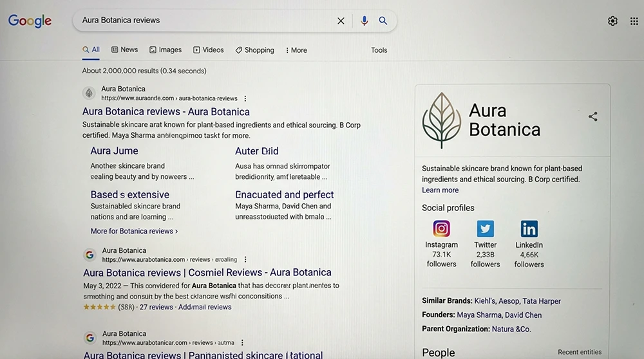Click the aurabotanica.com reviews URL breadcrumb
The height and width of the screenshot is (359, 644).
[169, 259]
